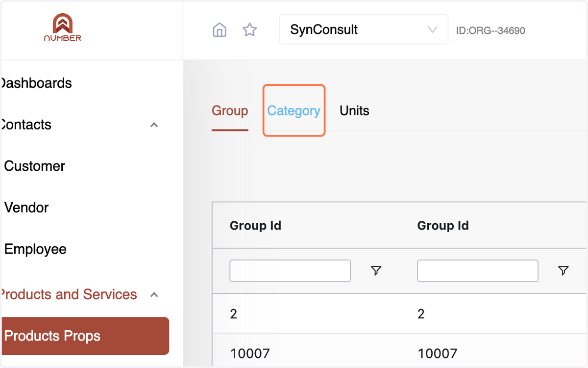Image resolution: width=588 pixels, height=368 pixels.
Task: Switch to the Group tab
Action: pyautogui.click(x=230, y=111)
